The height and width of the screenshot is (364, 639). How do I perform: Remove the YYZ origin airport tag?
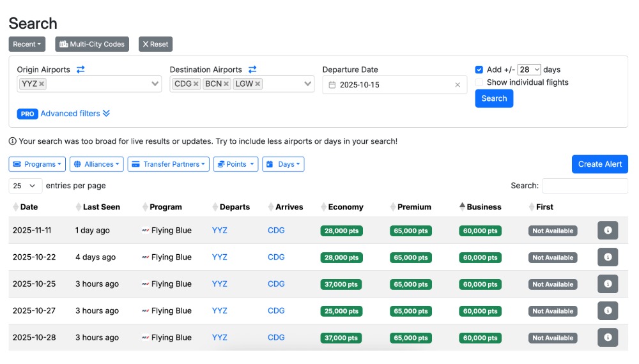pyautogui.click(x=42, y=84)
